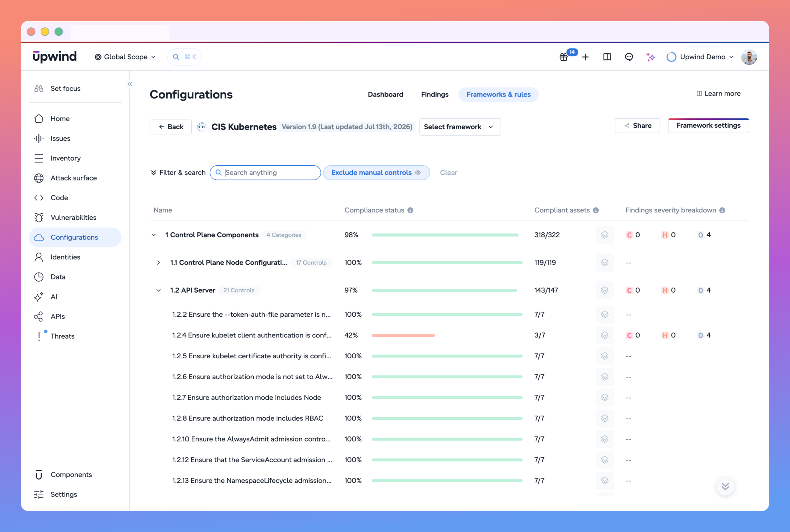This screenshot has width=790, height=532.
Task: Click Clear to reset filters
Action: tap(448, 173)
